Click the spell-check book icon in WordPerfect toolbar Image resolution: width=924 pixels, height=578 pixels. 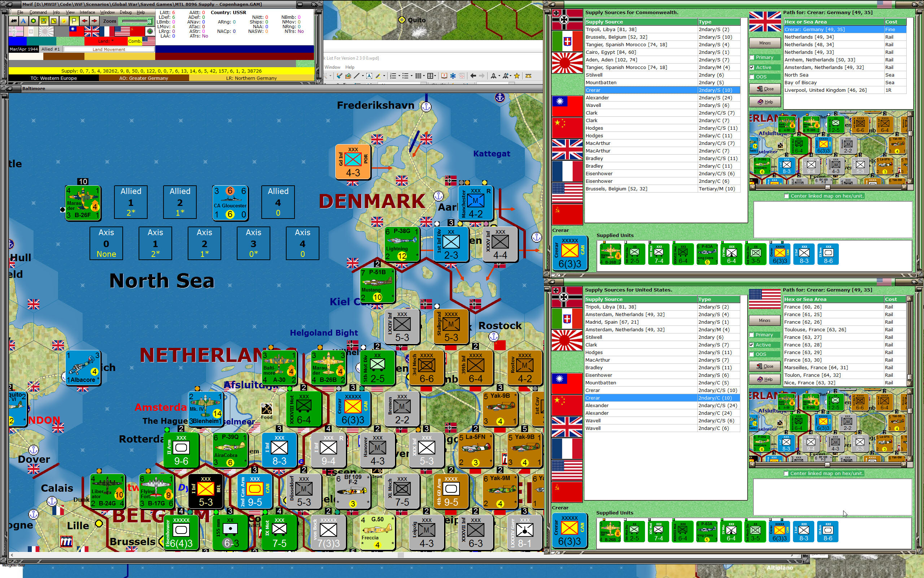tap(444, 76)
